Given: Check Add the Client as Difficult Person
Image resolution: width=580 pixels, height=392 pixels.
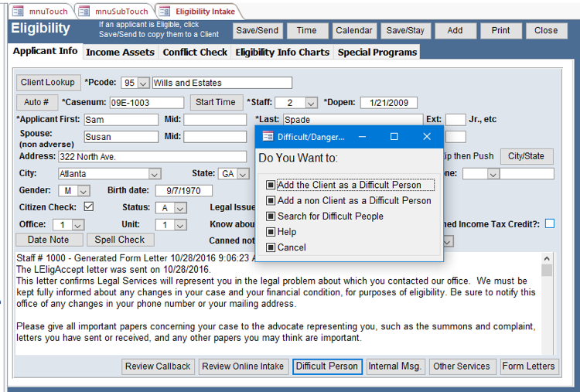Looking at the screenshot, I should 271,186.
